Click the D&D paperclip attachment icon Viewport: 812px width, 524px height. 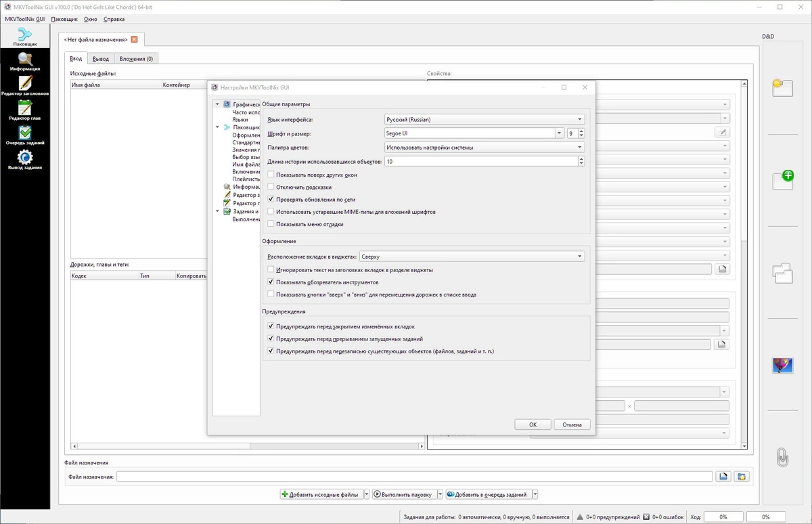click(782, 458)
